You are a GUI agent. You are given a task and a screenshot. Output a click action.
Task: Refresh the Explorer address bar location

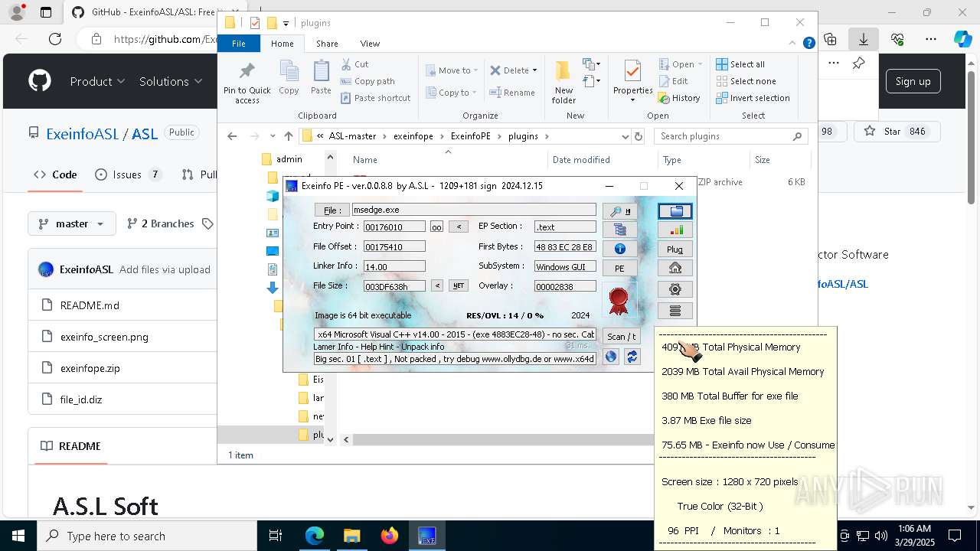tap(639, 136)
